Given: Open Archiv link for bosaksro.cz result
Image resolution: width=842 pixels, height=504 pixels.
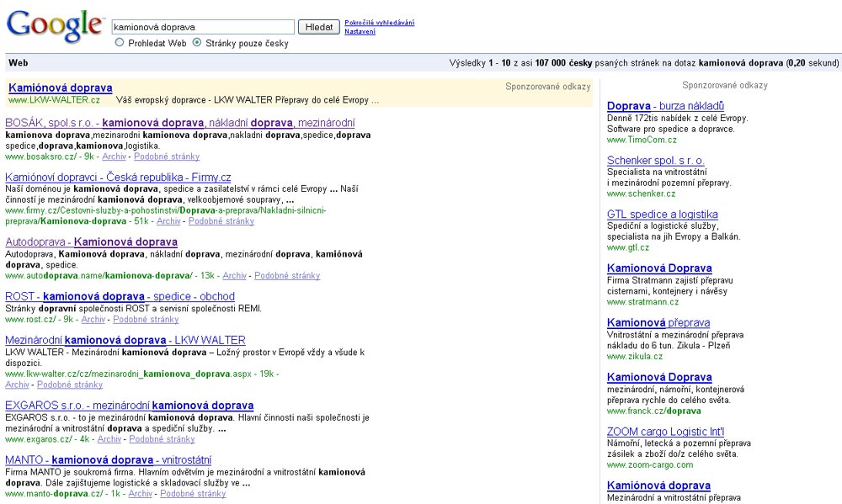Looking at the screenshot, I should 114,157.
